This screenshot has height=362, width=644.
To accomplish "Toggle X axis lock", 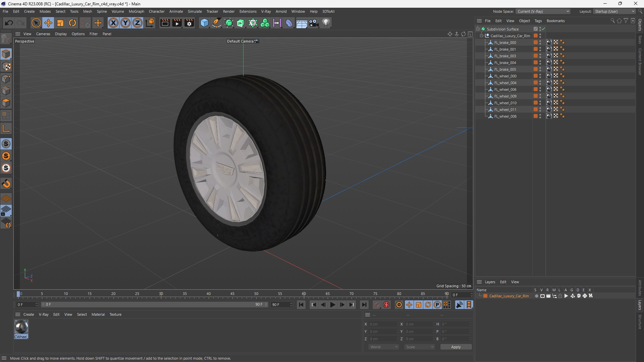I will click(x=113, y=23).
